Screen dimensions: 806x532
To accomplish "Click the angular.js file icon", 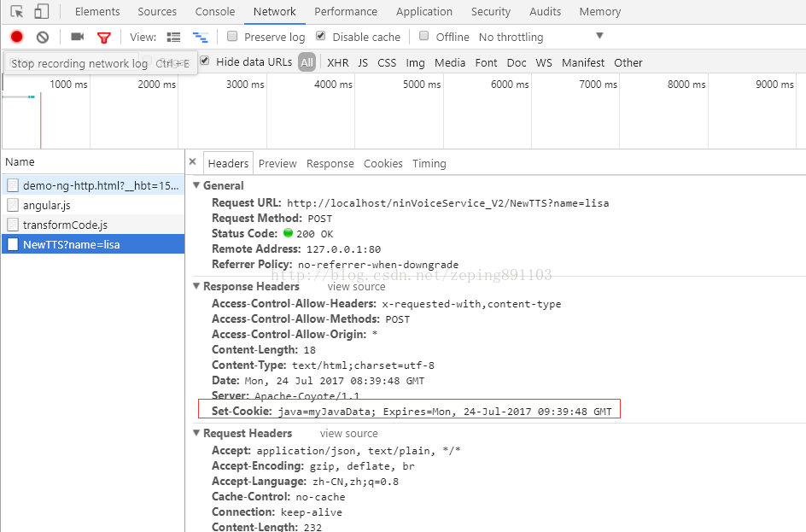I will click(13, 205).
